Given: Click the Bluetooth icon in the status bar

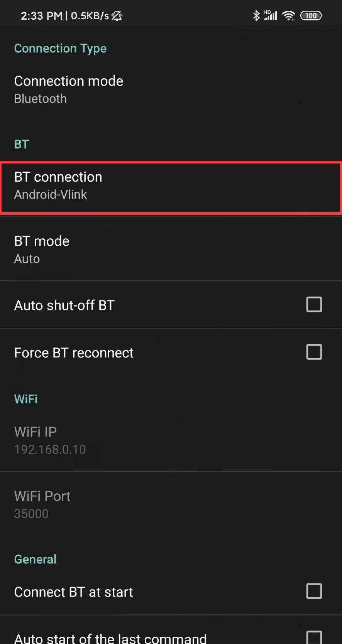Looking at the screenshot, I should tap(256, 15).
